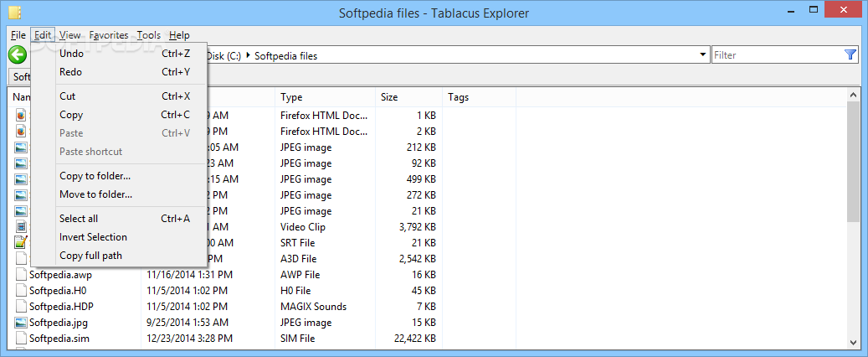Image resolution: width=868 pixels, height=357 pixels.
Task: Click the blue filter funnel icon
Action: click(x=850, y=54)
